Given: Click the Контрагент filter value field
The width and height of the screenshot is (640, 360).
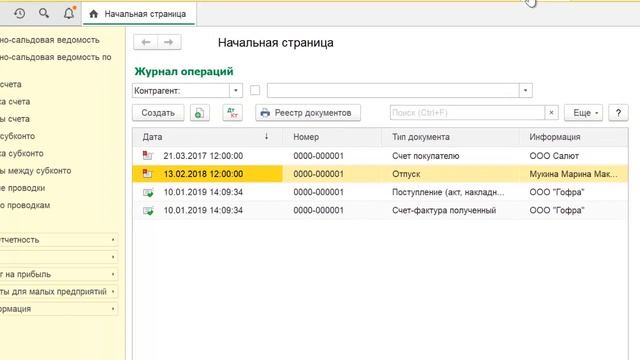Looking at the screenshot, I should tap(393, 91).
